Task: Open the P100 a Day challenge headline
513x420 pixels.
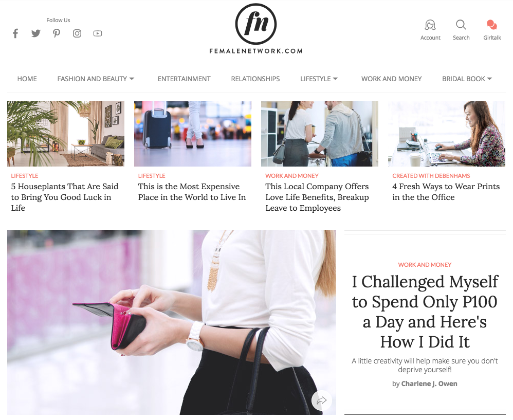Action: (425, 312)
